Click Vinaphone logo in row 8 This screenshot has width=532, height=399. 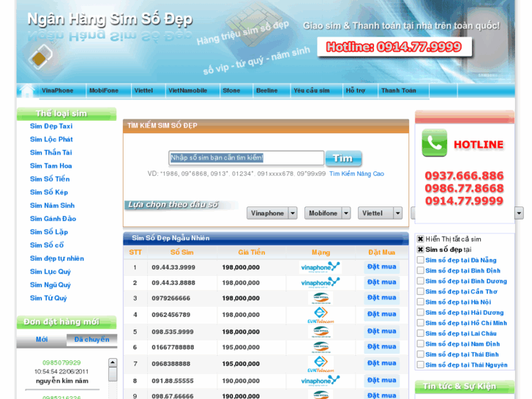click(x=321, y=380)
